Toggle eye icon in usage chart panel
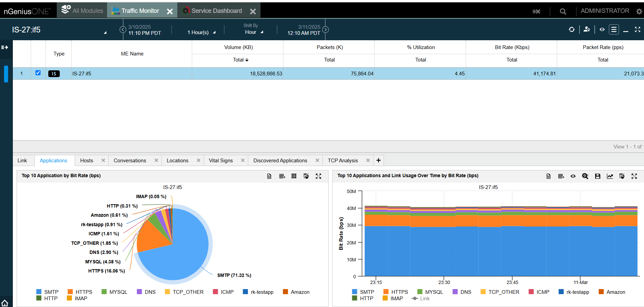644x307 pixels. click(573, 176)
